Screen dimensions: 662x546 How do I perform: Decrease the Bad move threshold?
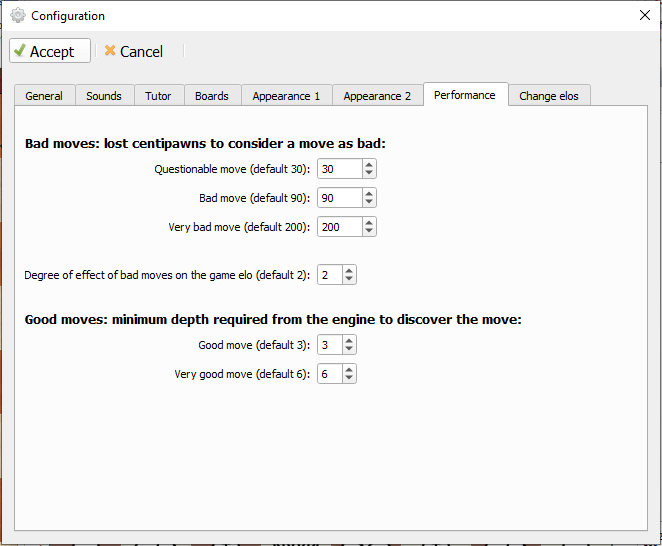click(369, 202)
